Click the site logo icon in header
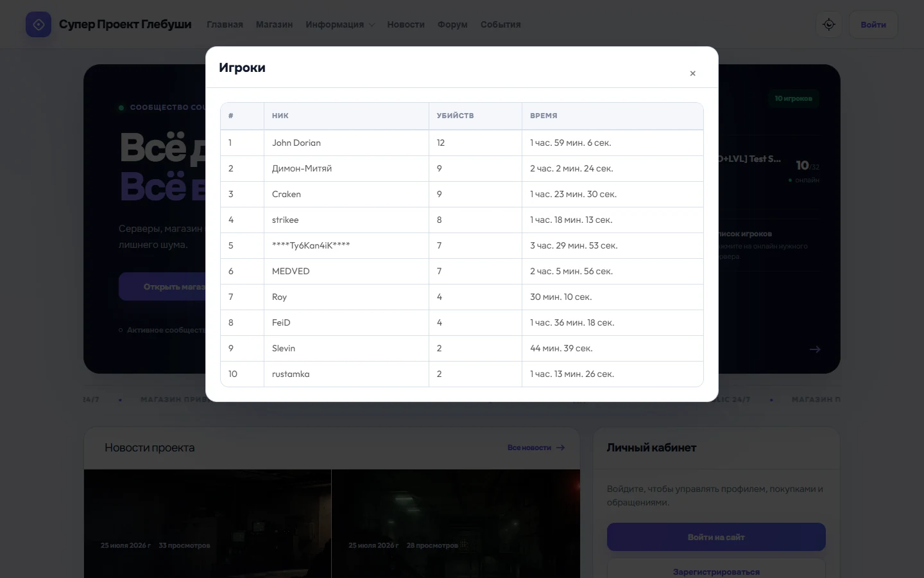This screenshot has width=924, height=578. [38, 24]
